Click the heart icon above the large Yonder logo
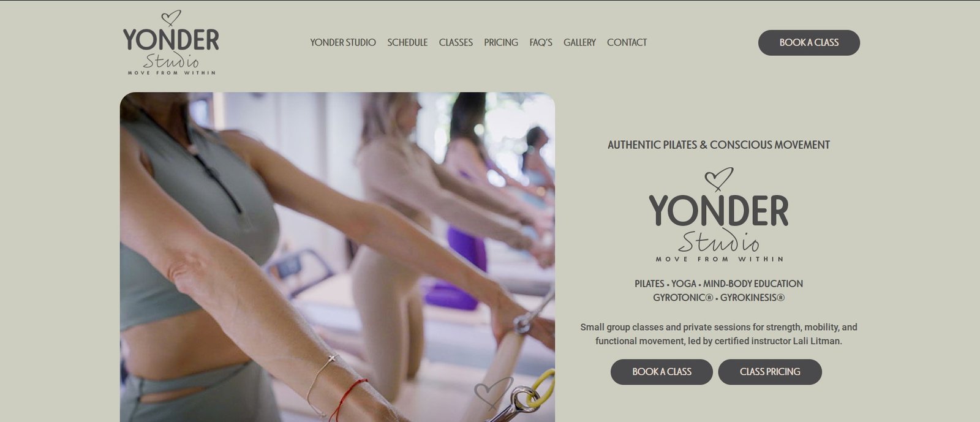 (x=718, y=179)
